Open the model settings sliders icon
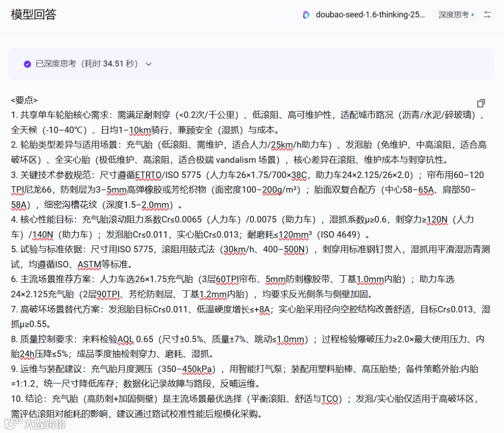This screenshot has height=433, width=504. [487, 14]
